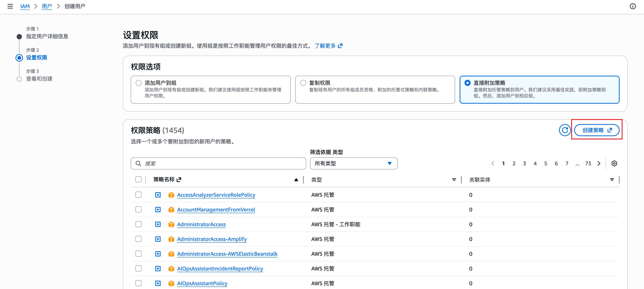644x289 pixels.
Task: Open table preferences gear icon
Action: pos(614,163)
